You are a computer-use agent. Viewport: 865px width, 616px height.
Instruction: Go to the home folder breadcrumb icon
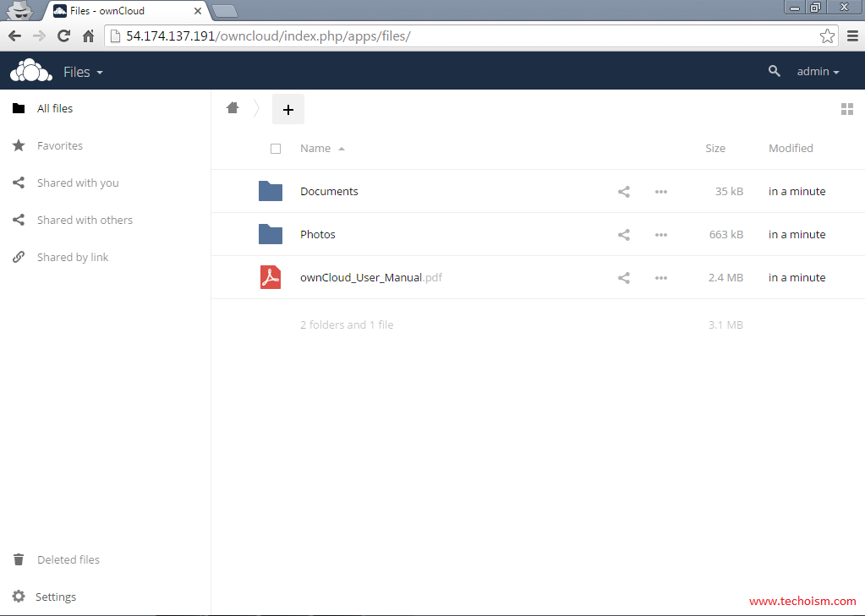click(233, 108)
